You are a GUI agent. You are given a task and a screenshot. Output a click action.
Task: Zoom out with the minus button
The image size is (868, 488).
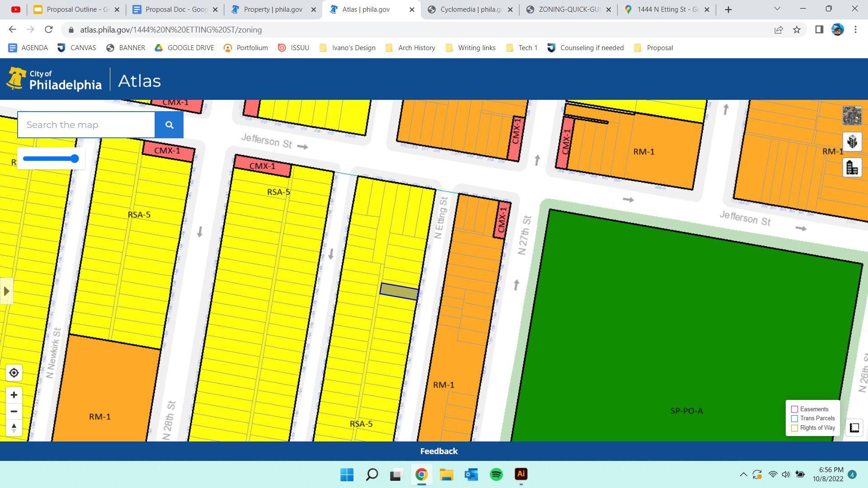click(x=14, y=411)
